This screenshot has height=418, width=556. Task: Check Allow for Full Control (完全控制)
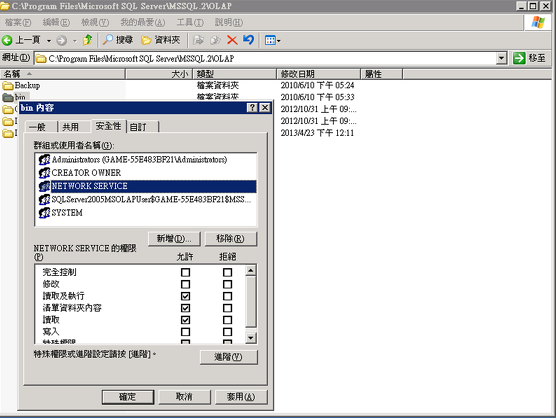185,272
